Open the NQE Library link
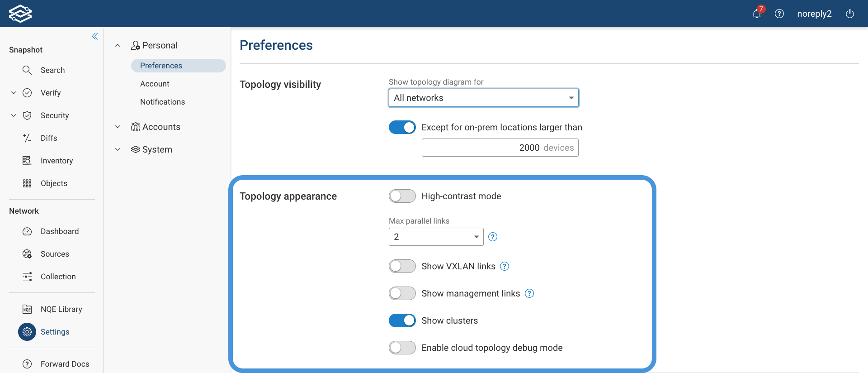The width and height of the screenshot is (868, 373). [x=61, y=309]
